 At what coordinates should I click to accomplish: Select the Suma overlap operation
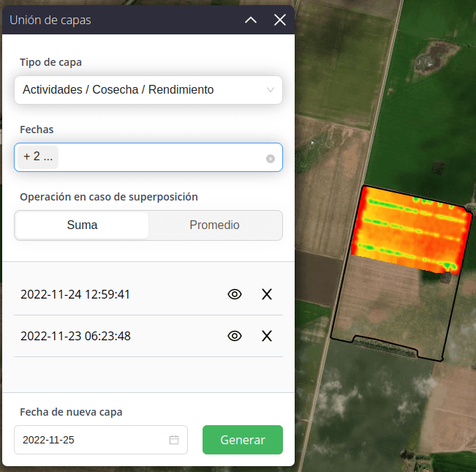click(82, 225)
